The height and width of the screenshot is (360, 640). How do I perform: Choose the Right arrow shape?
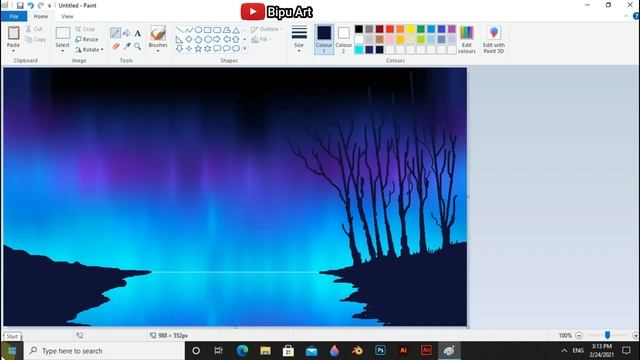tap(217, 39)
